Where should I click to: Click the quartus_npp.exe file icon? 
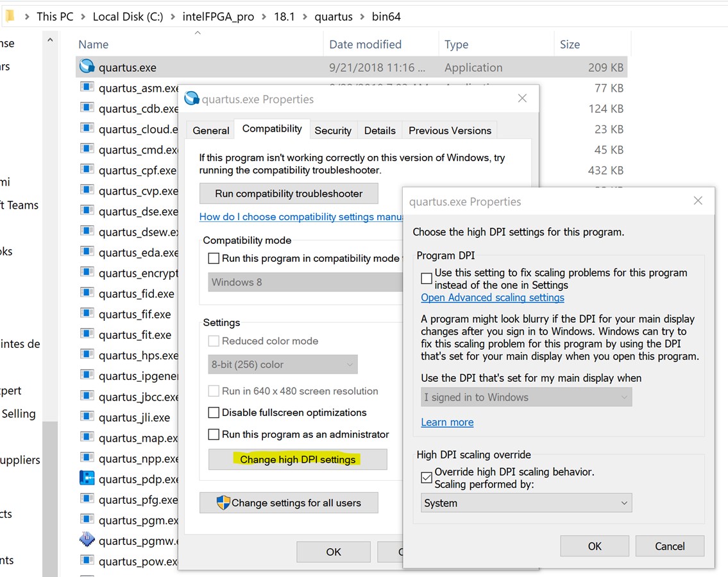point(87,458)
